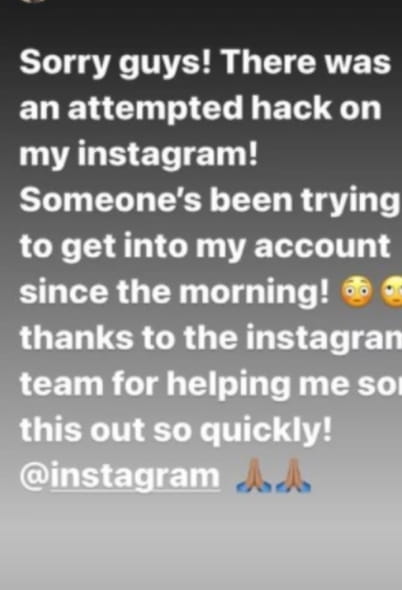Open the profile avatar at top edge
Image resolution: width=402 pixels, height=590 pixels.
(x=33, y=1)
